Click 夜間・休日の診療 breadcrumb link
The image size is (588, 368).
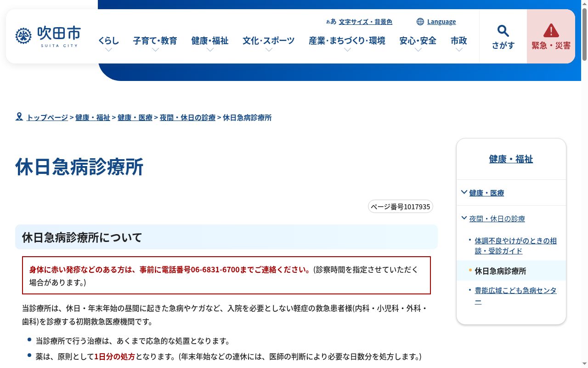click(x=187, y=117)
